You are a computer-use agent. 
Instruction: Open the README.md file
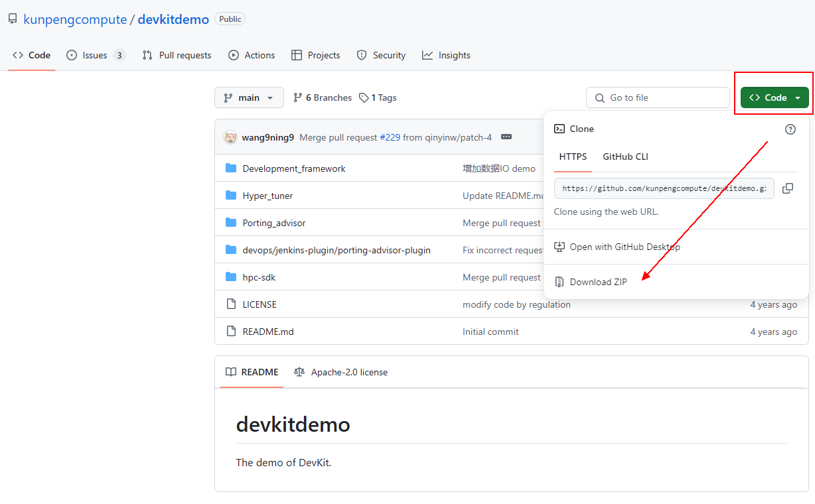pyautogui.click(x=268, y=332)
